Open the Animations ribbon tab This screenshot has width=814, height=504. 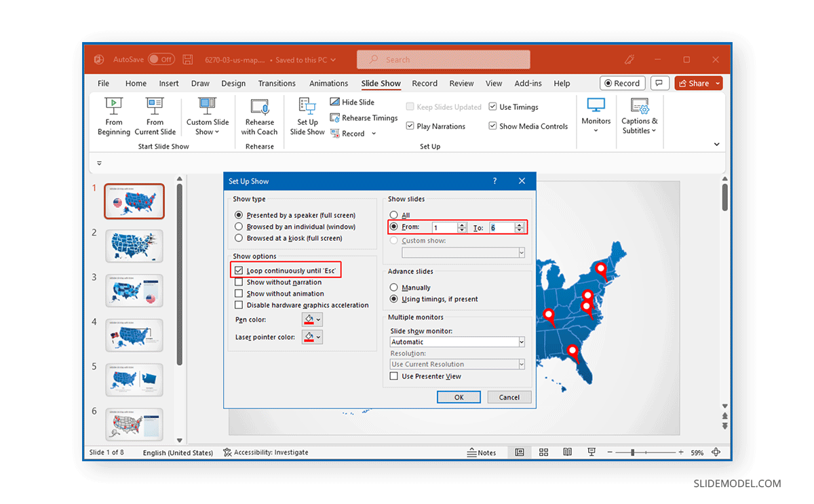point(328,83)
